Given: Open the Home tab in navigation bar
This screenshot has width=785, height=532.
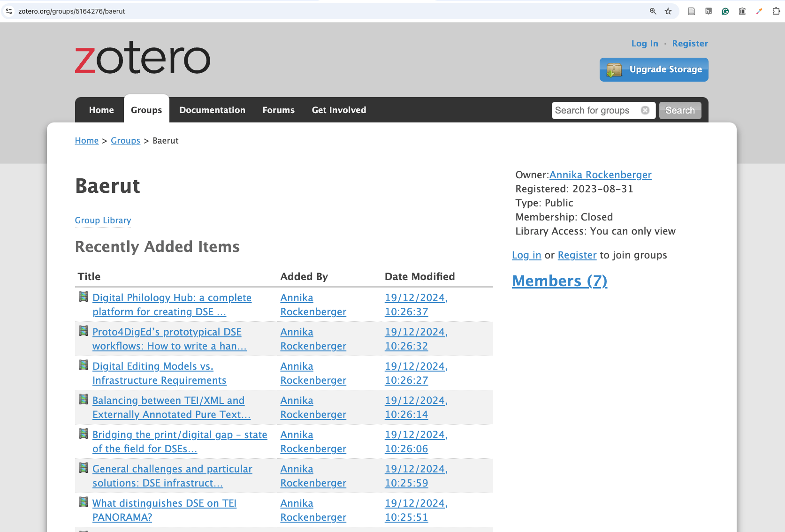Looking at the screenshot, I should 101,110.
